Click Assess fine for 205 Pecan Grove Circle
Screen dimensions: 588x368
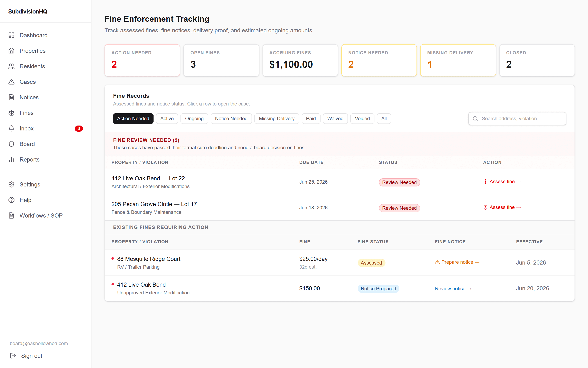(502, 207)
